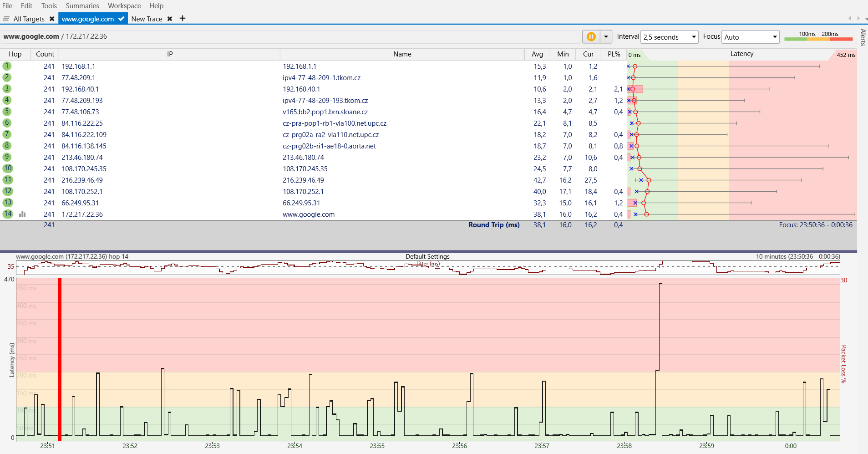Screen dimensions: 868x454
Task: Click the red marker line in timeline graph
Action: [x=60, y=359]
